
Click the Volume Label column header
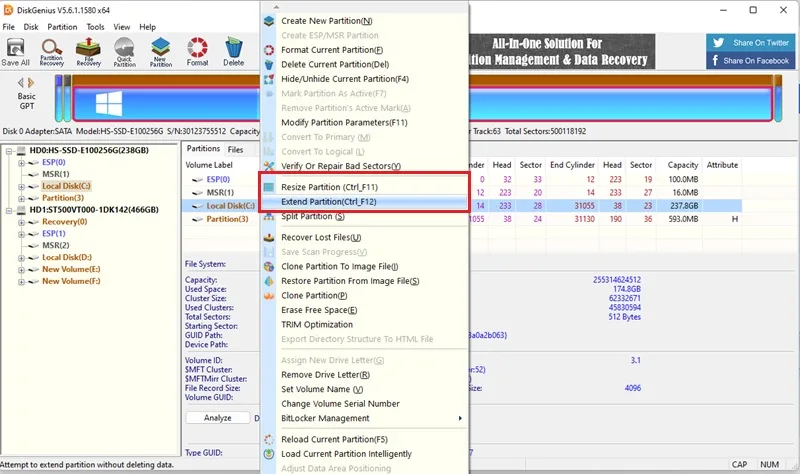point(209,165)
